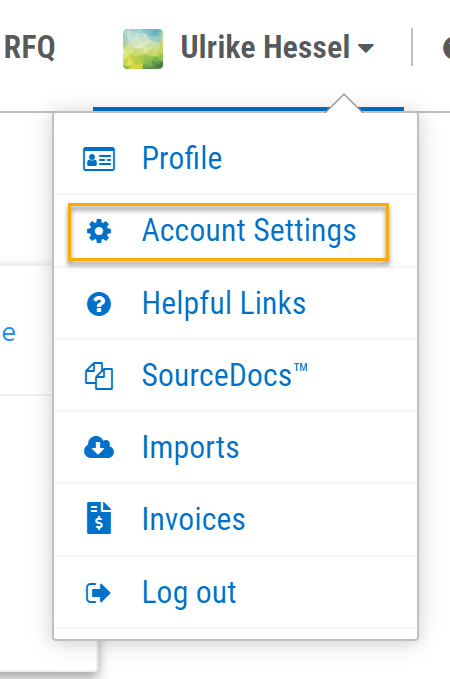
Task: Go to SourceDocs from the menu
Action: click(x=235, y=375)
